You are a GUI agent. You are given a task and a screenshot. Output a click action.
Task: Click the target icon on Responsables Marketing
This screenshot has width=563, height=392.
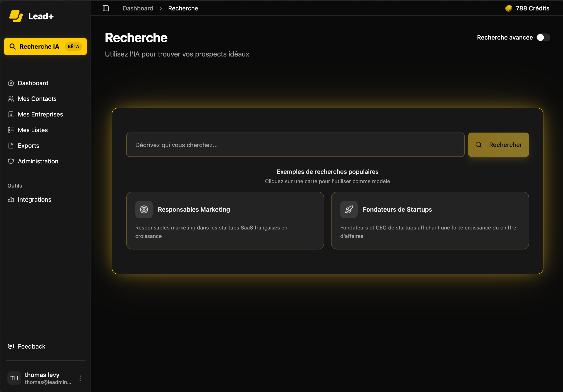coord(144,209)
